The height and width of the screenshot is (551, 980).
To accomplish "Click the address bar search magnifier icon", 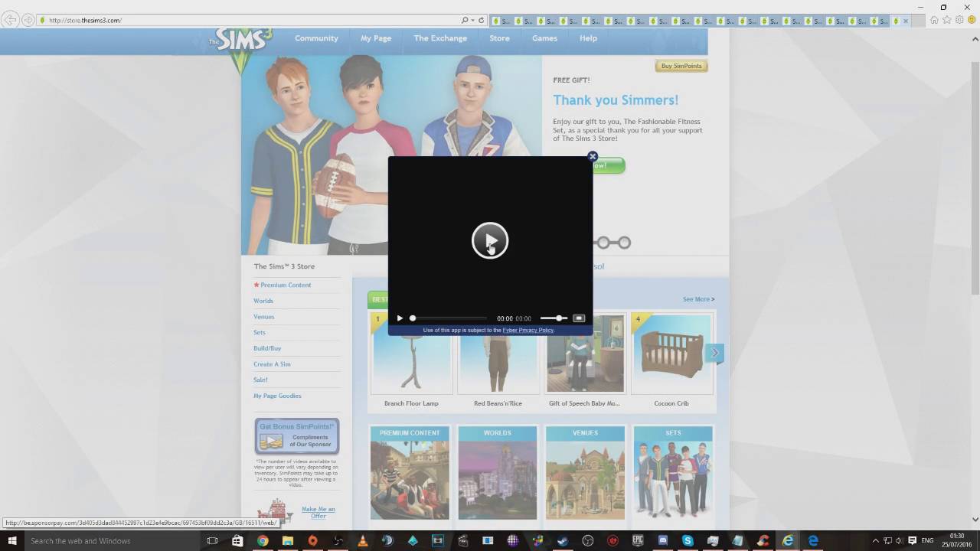I will click(465, 20).
